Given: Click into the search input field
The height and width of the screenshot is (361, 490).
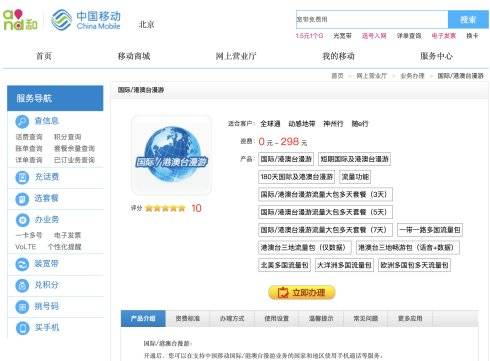Looking at the screenshot, I should tap(372, 20).
